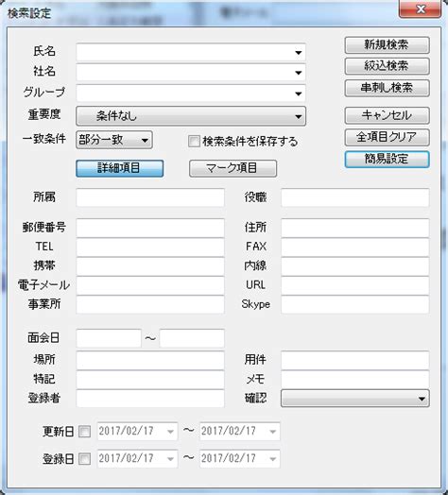Screen dimensions: 448x495
Task: Click into the URL field
Action: 355,285
